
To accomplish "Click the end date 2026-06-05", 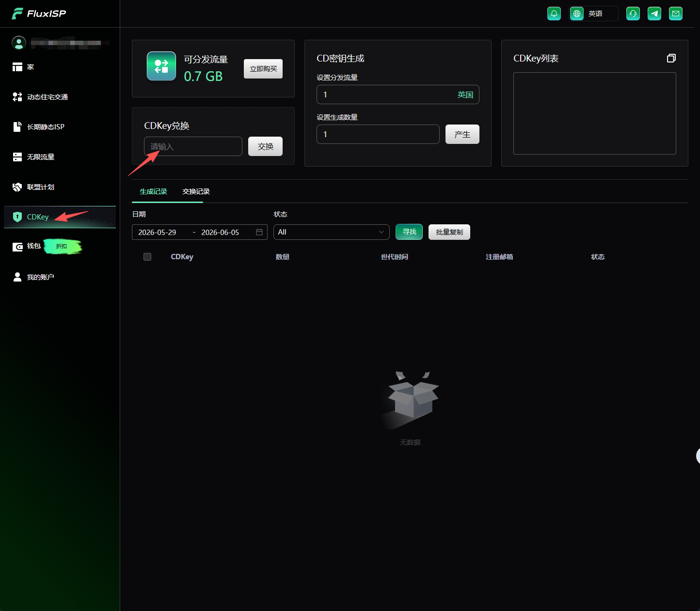I will [220, 233].
